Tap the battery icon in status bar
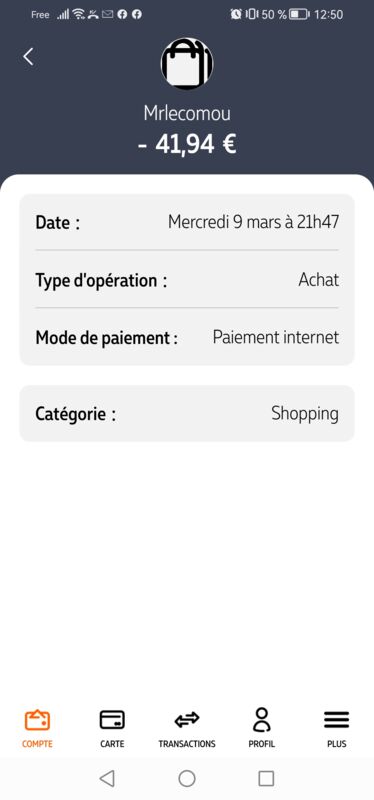 click(x=300, y=14)
